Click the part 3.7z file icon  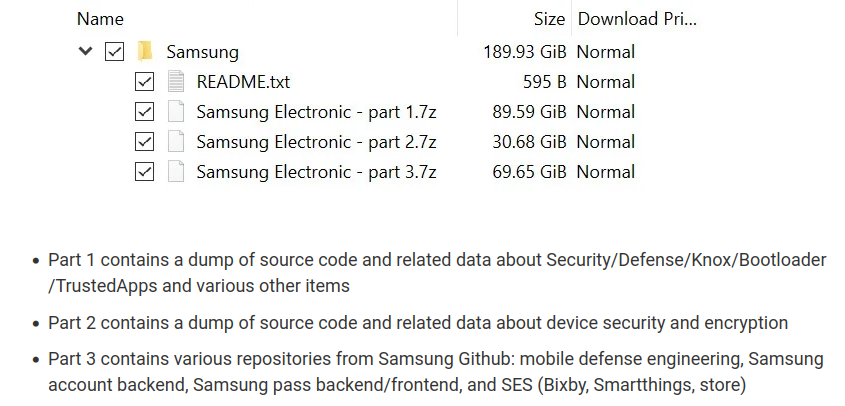tap(176, 171)
